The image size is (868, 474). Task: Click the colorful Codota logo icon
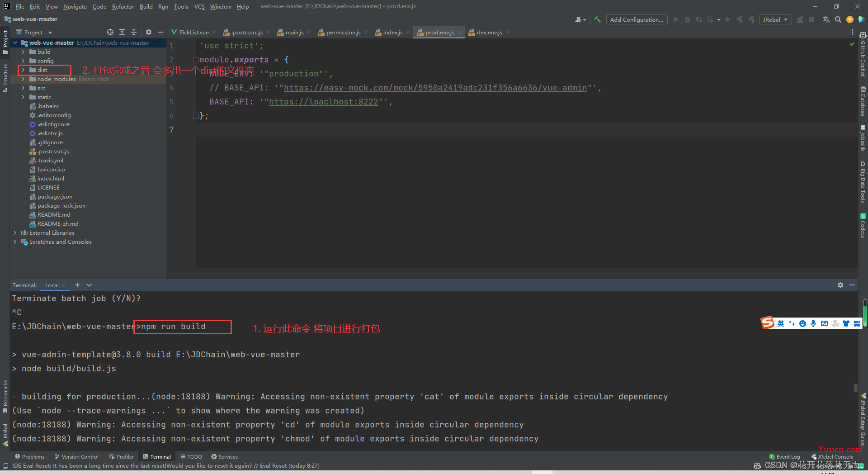pyautogui.click(x=861, y=19)
